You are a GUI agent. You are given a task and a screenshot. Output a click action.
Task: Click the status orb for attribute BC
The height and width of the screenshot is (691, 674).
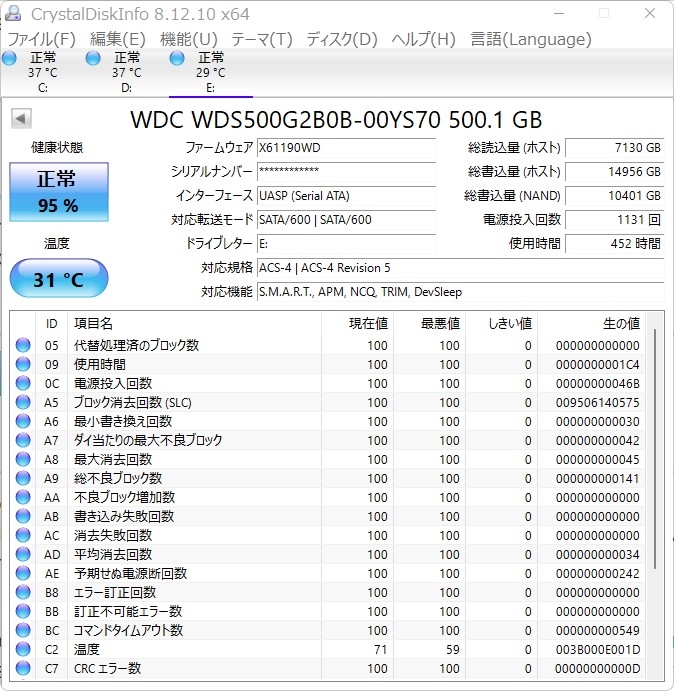pos(23,630)
